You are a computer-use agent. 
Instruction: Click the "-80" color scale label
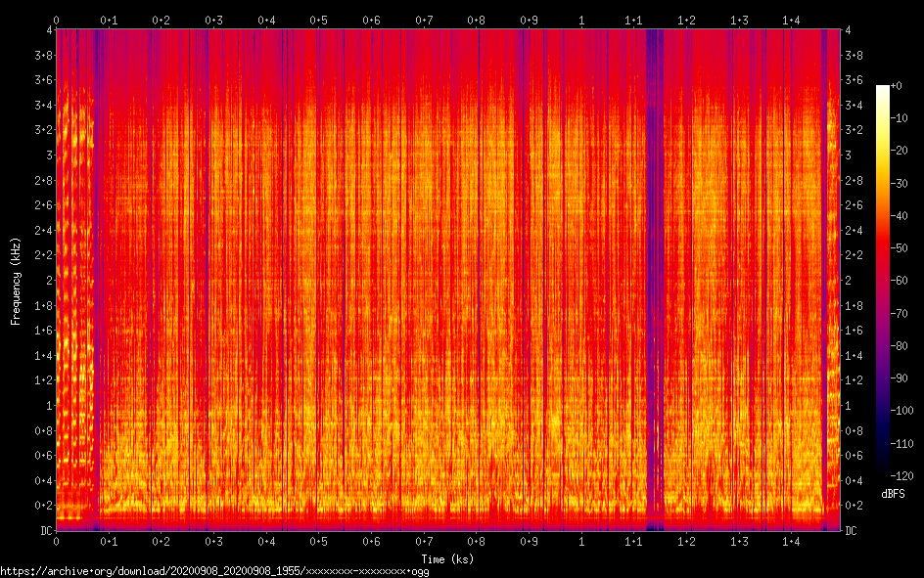tap(899, 346)
